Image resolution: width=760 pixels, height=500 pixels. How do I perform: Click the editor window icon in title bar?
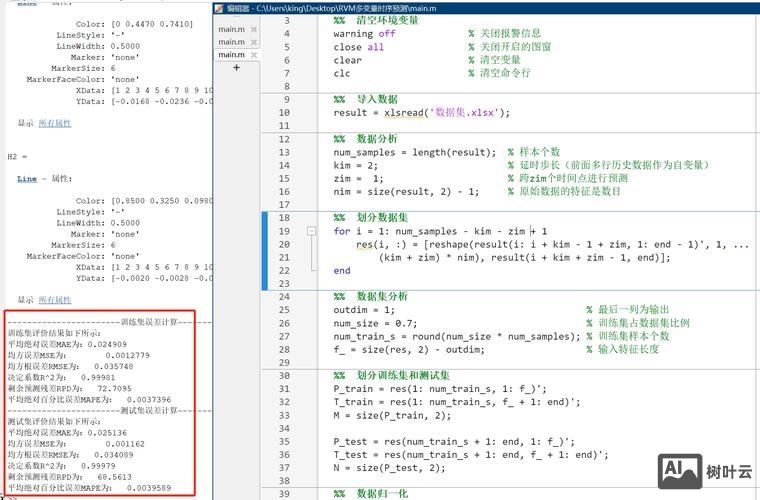point(219,8)
